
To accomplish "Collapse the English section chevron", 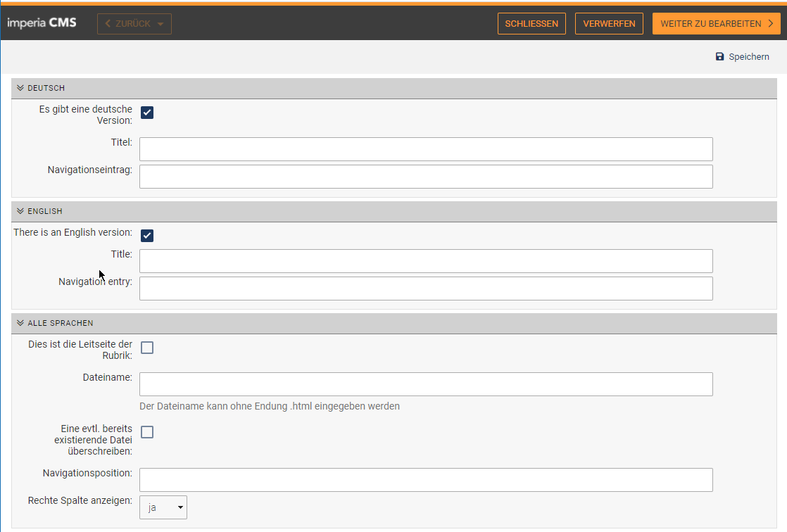I will point(20,211).
